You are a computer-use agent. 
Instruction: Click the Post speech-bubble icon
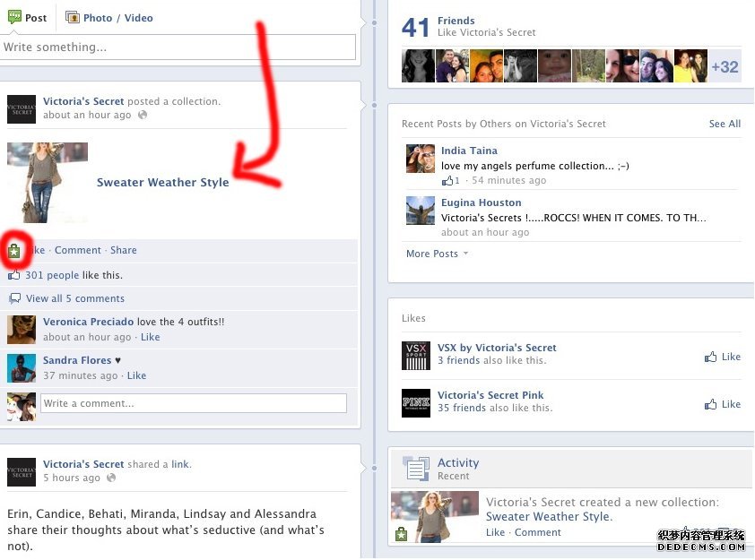[14, 17]
